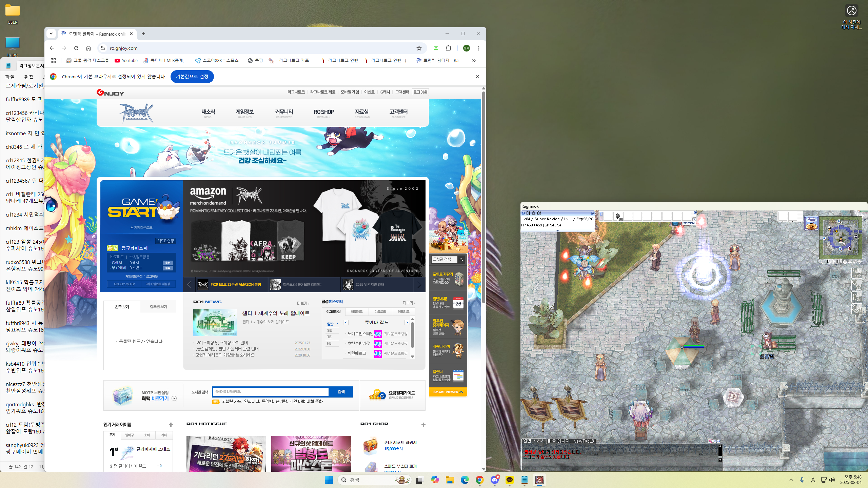Click the chat settings gear icon in Ragnarok
This screenshot has height=488, width=868.
[x=715, y=441]
